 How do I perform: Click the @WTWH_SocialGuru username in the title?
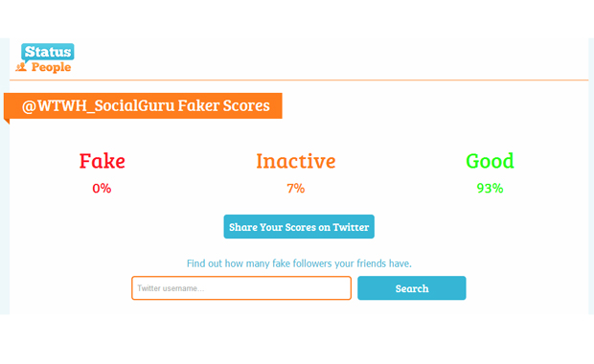point(99,105)
